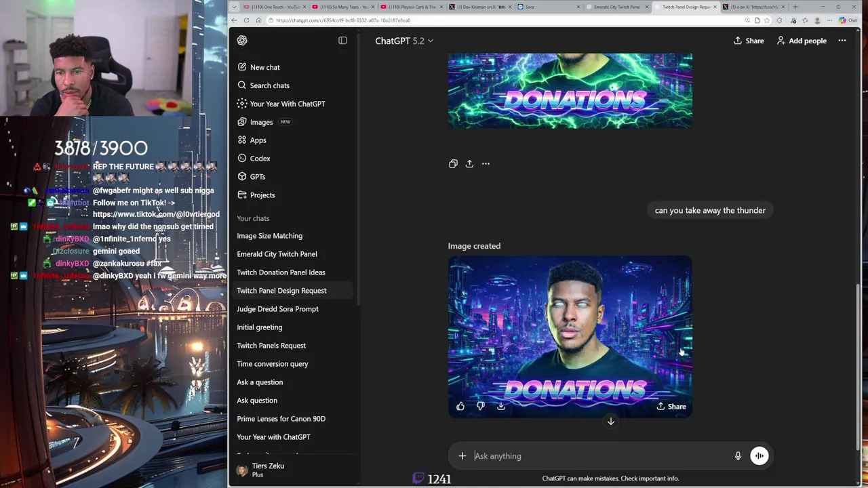Screen dimensions: 868x488
Task: Open Your Year With ChatGPT entry
Action: pyautogui.click(x=281, y=104)
